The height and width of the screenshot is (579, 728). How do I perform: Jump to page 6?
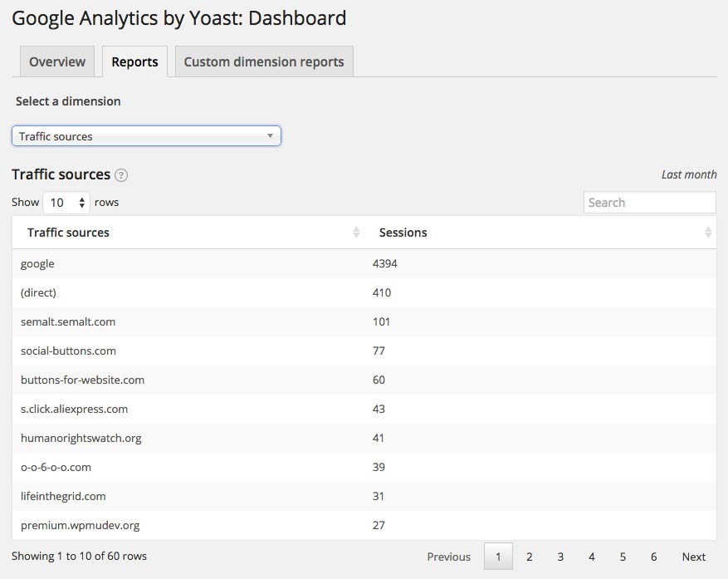[x=654, y=557]
